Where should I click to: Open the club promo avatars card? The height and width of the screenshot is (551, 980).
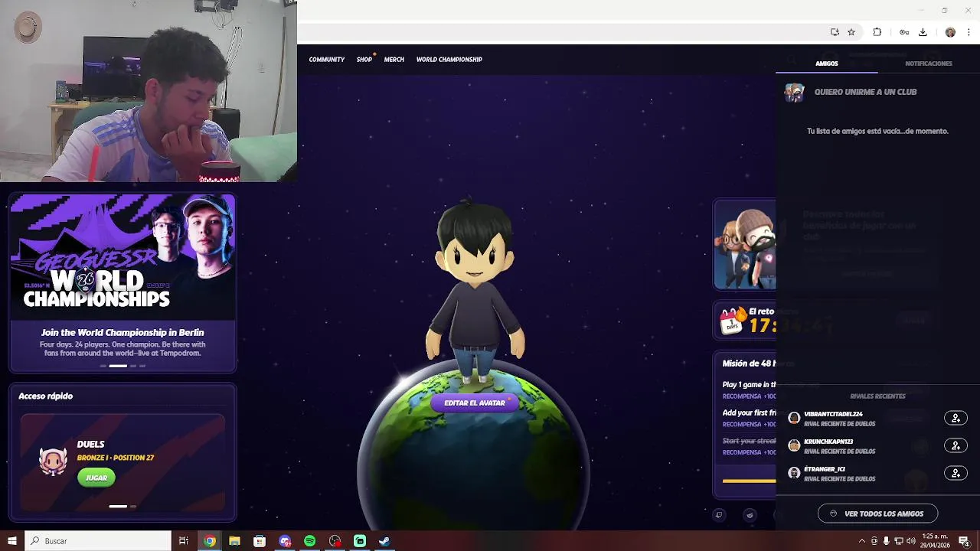[x=745, y=245]
